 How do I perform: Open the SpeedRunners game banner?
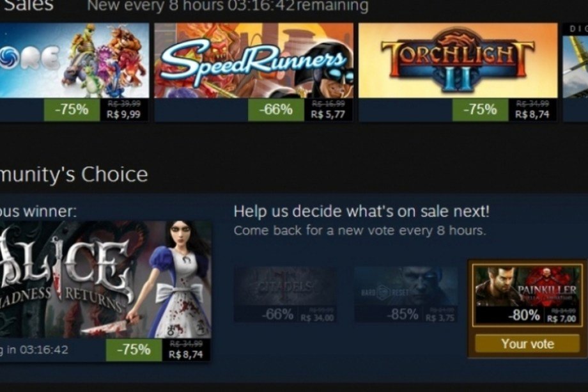point(254,60)
